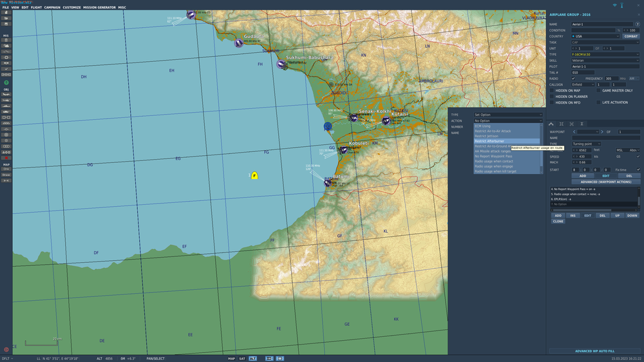Open the aircraft Type dropdown F-16CM bl.50

[605, 54]
